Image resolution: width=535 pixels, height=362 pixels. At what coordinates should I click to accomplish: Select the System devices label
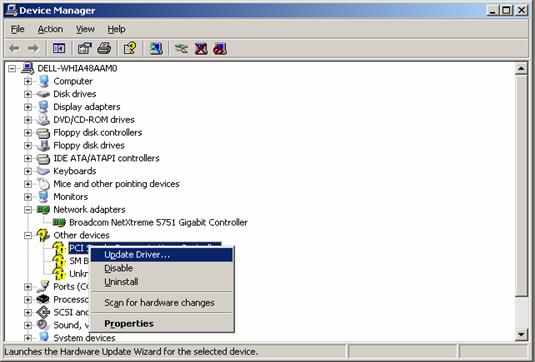pyautogui.click(x=84, y=338)
